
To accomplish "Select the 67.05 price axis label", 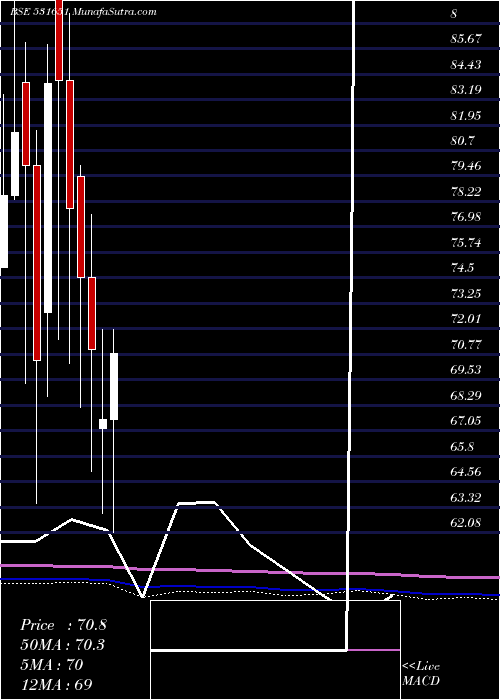I will [x=466, y=421].
